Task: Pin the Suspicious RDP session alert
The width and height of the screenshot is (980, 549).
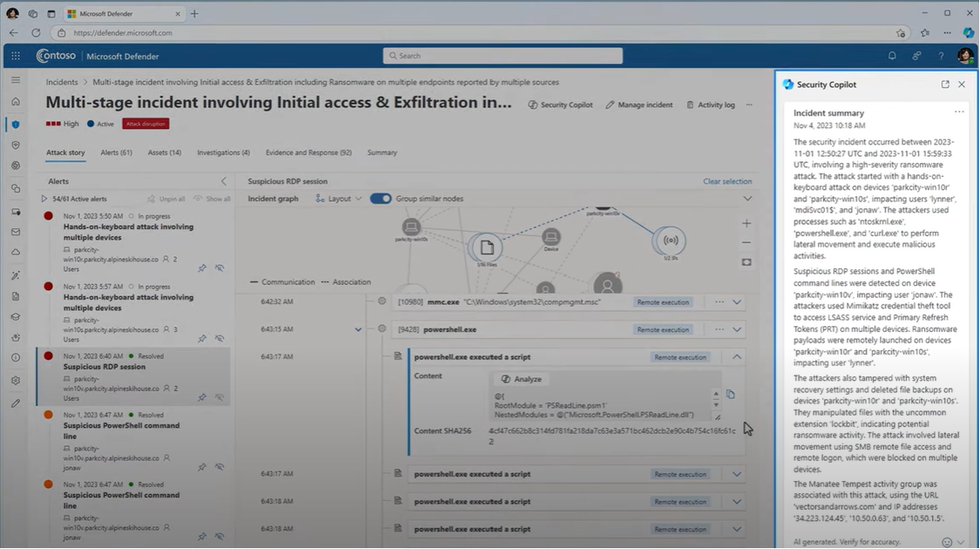Action: [x=202, y=397]
